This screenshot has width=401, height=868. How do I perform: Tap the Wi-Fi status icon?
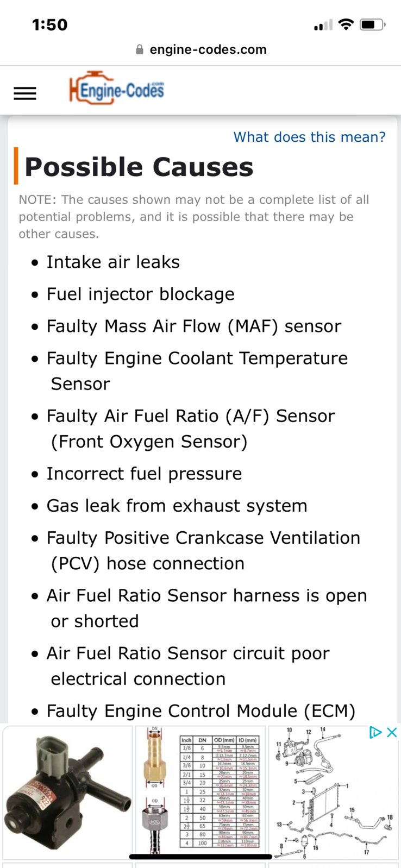[x=346, y=24]
